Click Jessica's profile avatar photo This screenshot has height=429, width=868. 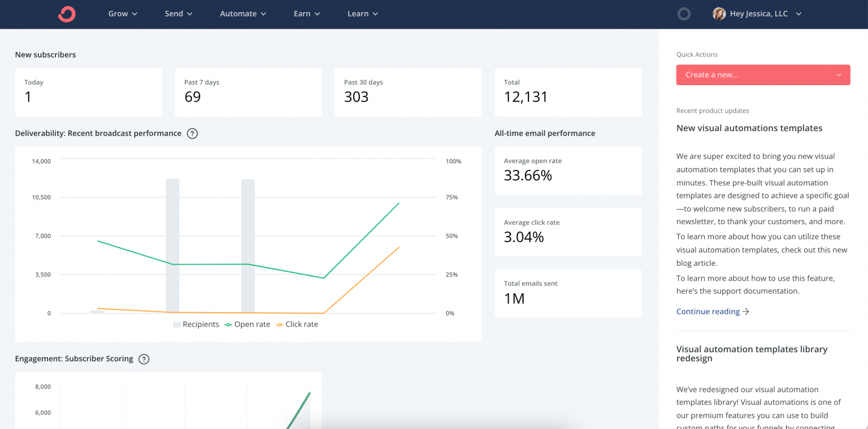[719, 14]
